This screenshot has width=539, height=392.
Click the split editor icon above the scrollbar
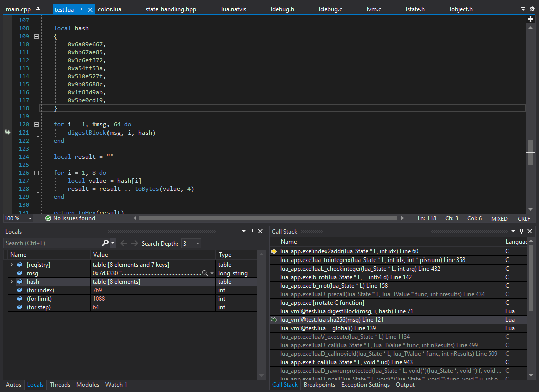(x=530, y=19)
